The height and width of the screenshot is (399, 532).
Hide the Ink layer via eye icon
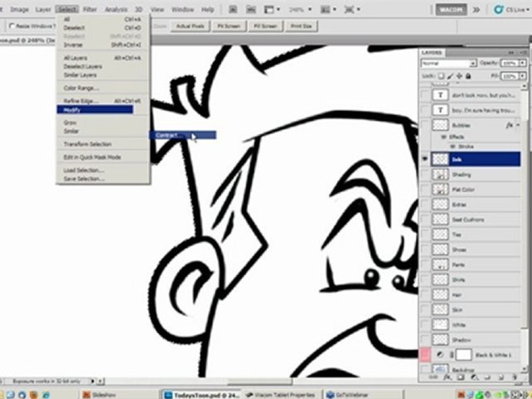click(425, 159)
